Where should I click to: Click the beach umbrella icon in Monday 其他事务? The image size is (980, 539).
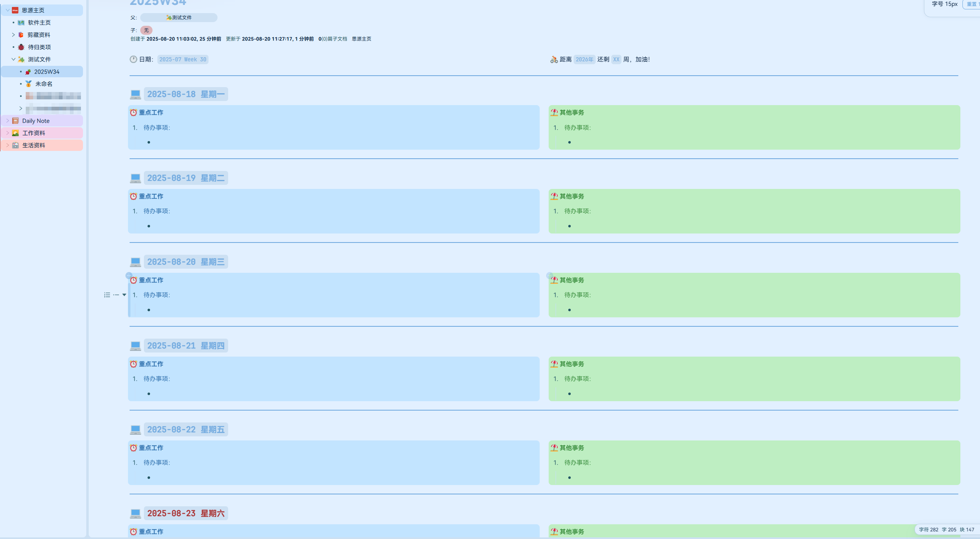coord(554,112)
